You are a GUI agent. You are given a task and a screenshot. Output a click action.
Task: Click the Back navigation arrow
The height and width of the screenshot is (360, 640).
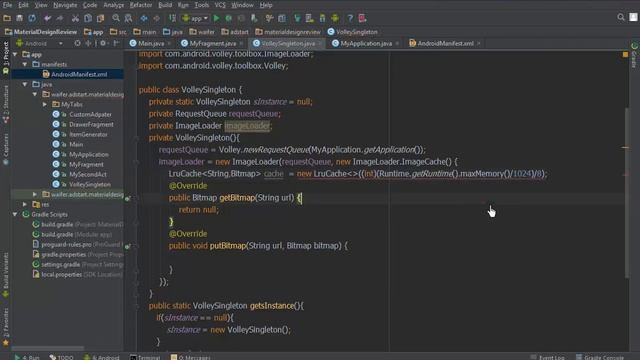(x=144, y=18)
